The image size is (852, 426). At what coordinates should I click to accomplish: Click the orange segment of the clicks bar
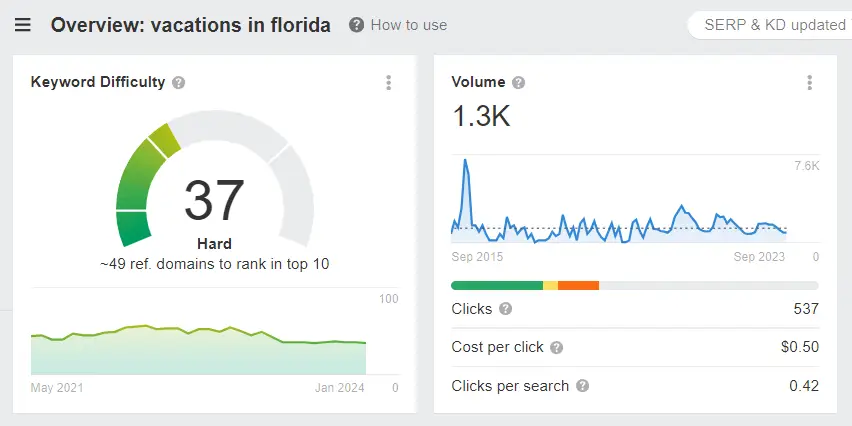[578, 286]
